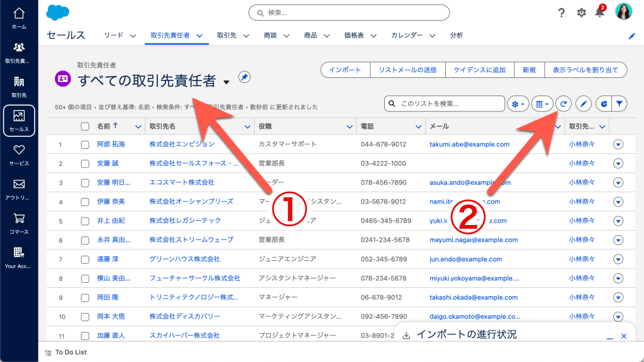Switch to the リード tab

[113, 35]
